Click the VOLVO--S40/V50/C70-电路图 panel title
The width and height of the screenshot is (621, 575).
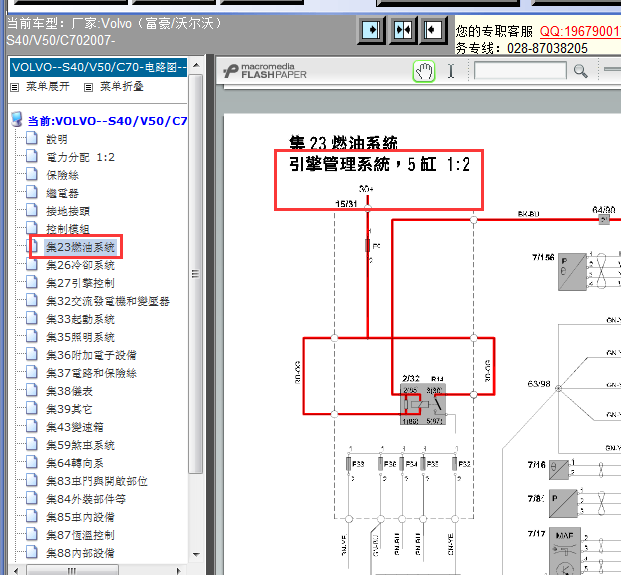pos(98,67)
